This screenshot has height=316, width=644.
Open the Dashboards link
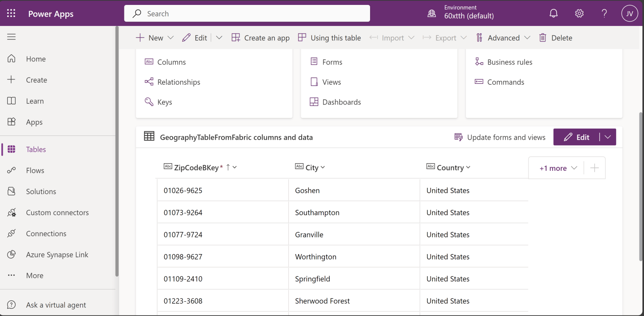point(341,102)
